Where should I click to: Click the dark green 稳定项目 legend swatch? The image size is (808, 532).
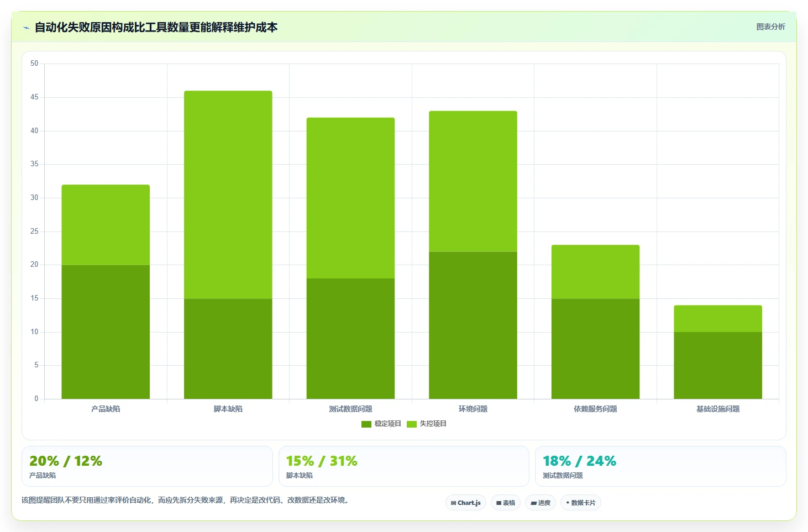[x=366, y=424]
